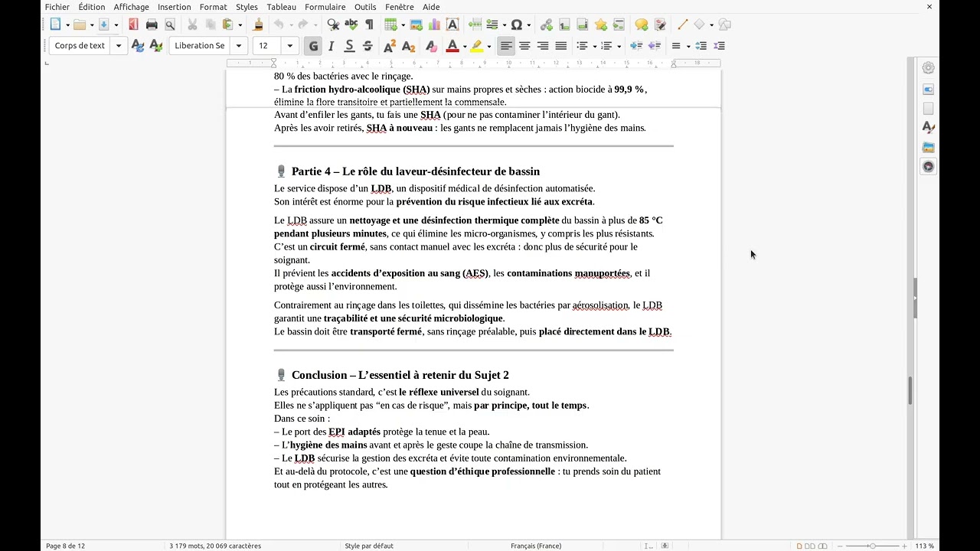This screenshot has height=551, width=980.
Task: Toggle bold formatting
Action: [x=313, y=46]
